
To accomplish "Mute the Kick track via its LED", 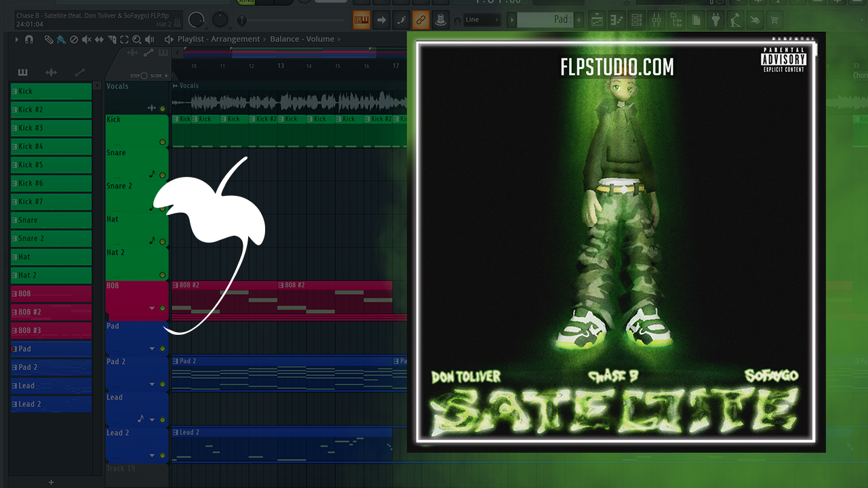I will tap(162, 142).
